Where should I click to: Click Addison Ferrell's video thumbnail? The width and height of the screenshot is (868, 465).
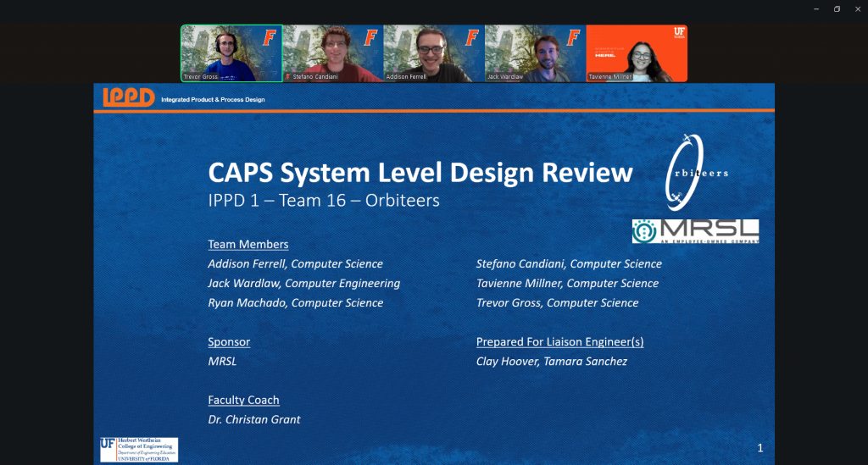tap(433, 53)
